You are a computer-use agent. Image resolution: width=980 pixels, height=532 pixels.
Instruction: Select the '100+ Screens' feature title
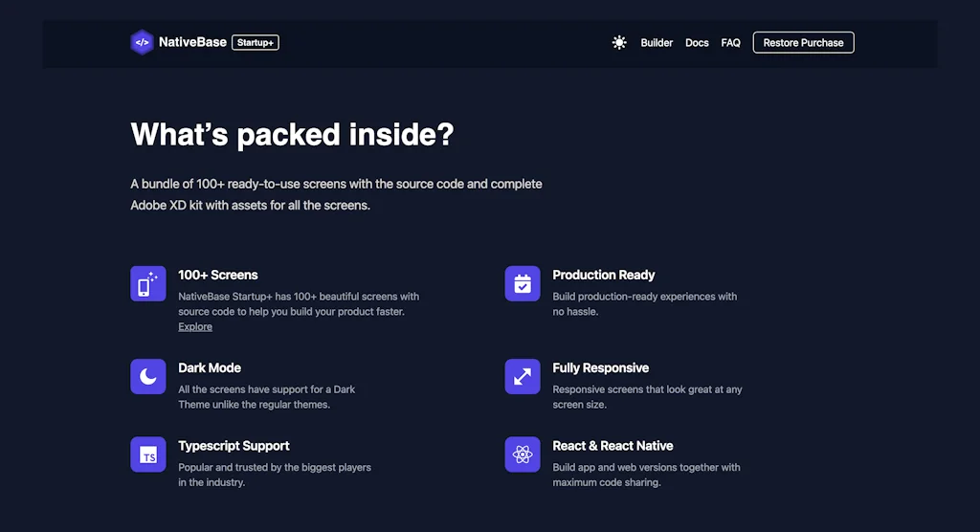217,275
